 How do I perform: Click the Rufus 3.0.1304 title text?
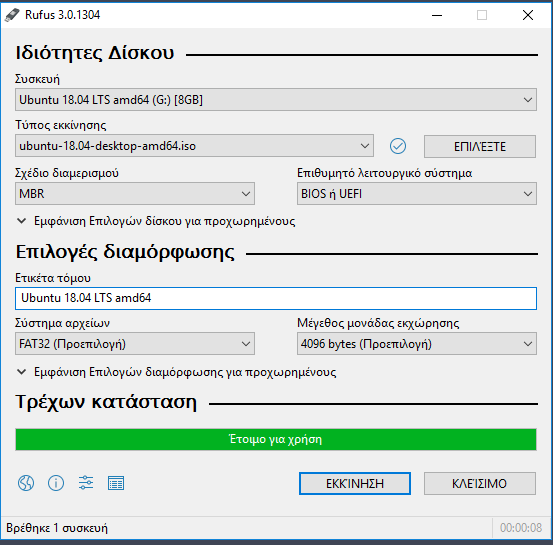click(62, 15)
